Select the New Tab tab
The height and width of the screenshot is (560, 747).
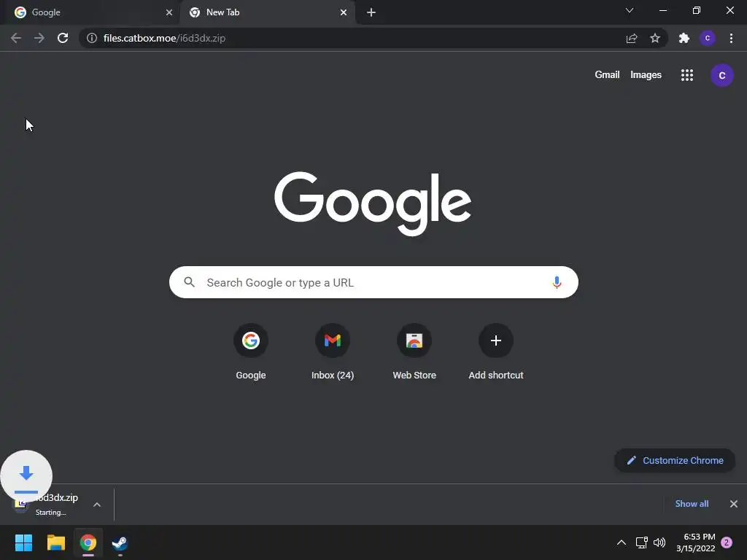pyautogui.click(x=267, y=12)
